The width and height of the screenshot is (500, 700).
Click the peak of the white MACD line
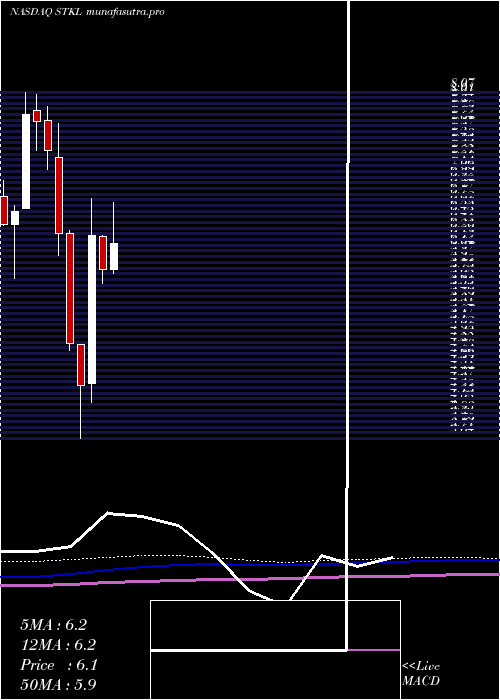[108, 513]
